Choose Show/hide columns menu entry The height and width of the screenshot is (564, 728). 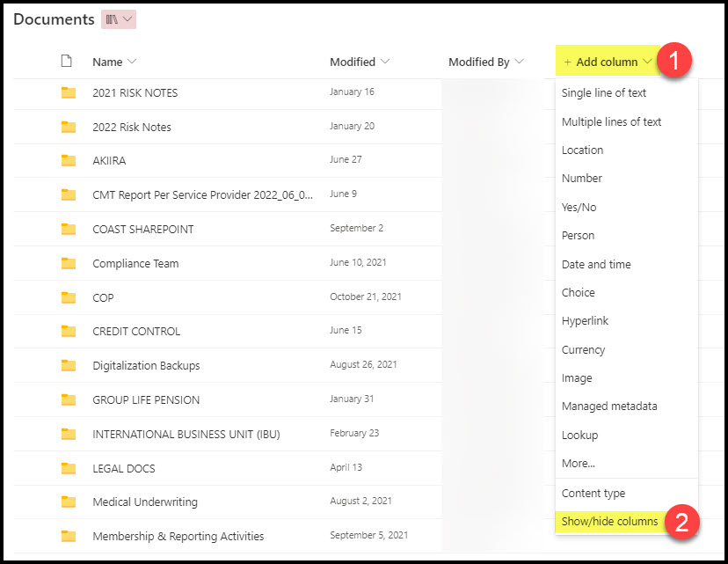(x=609, y=522)
